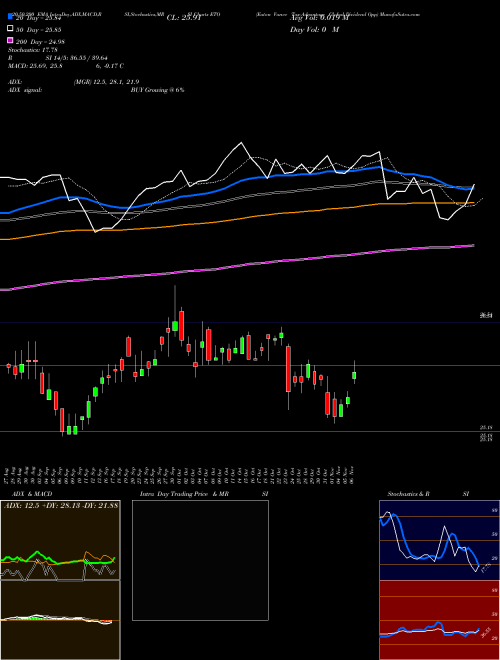
Task: Click the ADX indicator chart panel
Action: point(60,540)
